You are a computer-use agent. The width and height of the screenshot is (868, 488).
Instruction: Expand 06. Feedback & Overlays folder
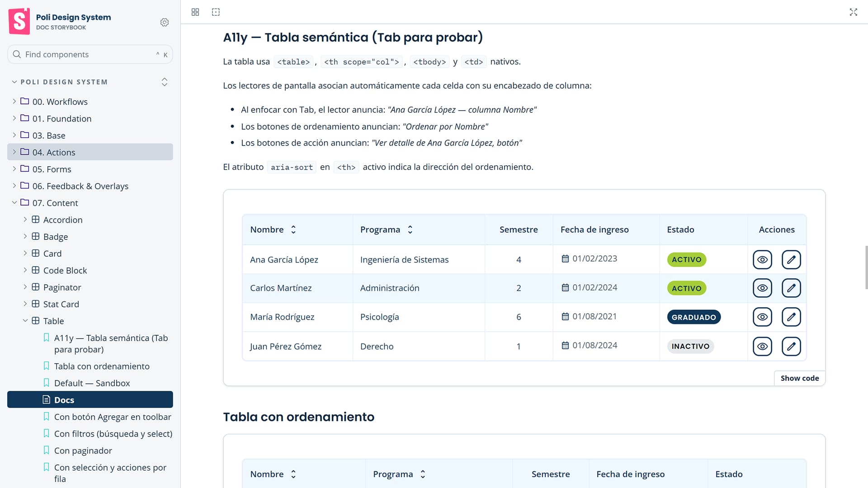(90, 186)
